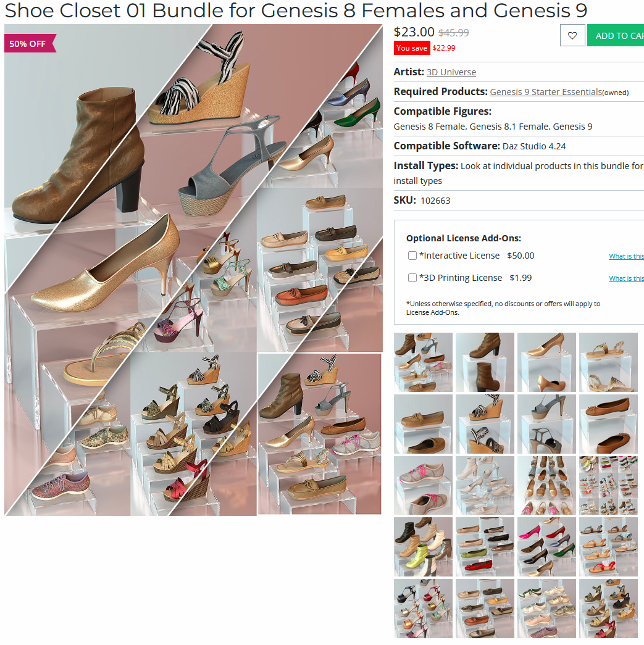
Task: View the gold thong sandals thumbnail
Action: click(608, 362)
